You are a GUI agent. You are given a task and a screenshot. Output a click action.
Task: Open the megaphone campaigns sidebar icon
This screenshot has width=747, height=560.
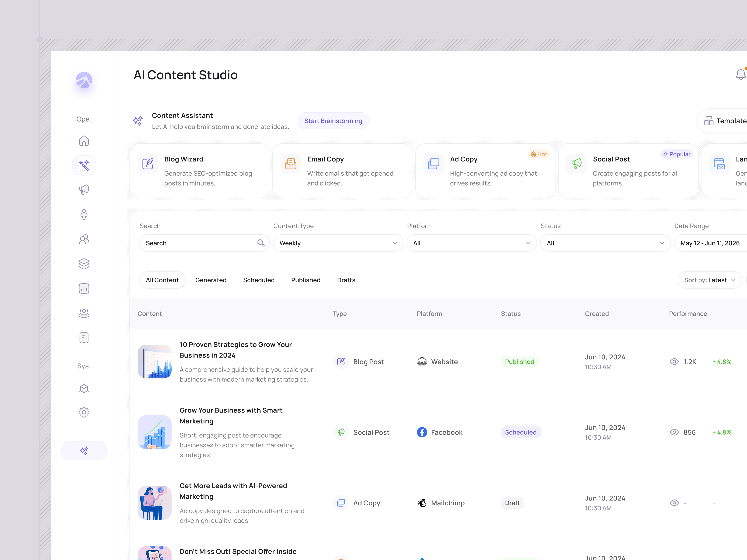click(x=84, y=190)
